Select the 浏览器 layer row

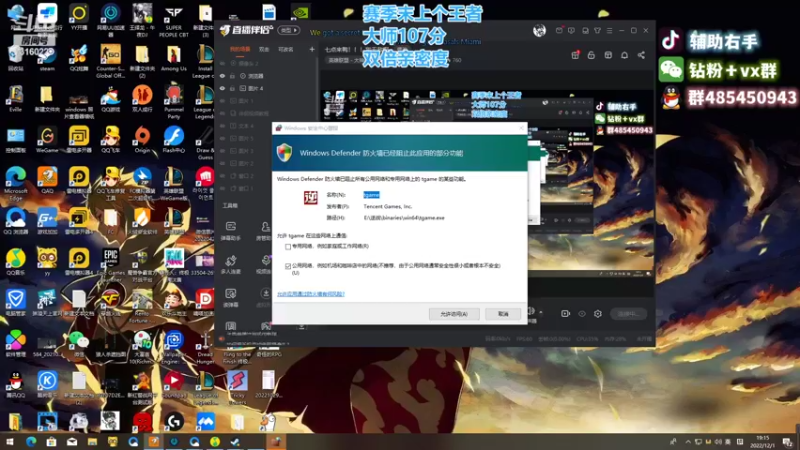(267, 76)
